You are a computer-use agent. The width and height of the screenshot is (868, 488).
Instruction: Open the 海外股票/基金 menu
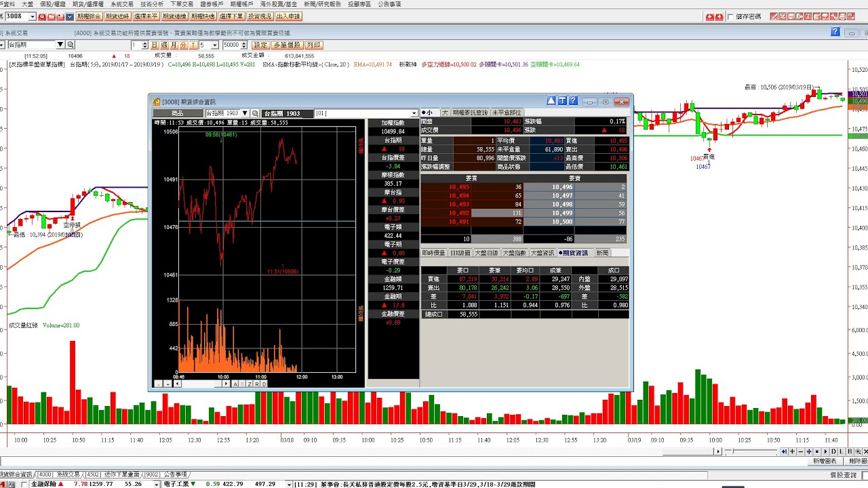(279, 4)
